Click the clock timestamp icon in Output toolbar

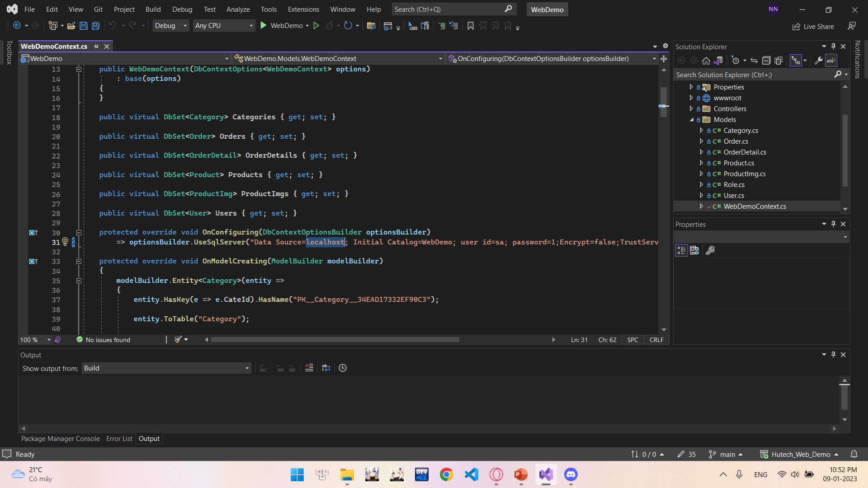tap(343, 368)
